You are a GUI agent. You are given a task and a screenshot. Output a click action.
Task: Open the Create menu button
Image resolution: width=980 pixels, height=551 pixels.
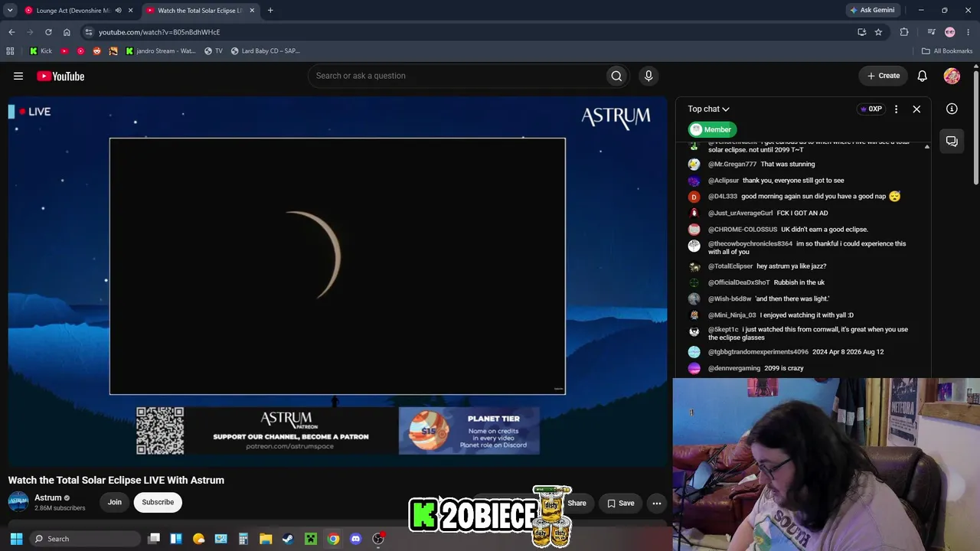coord(884,76)
